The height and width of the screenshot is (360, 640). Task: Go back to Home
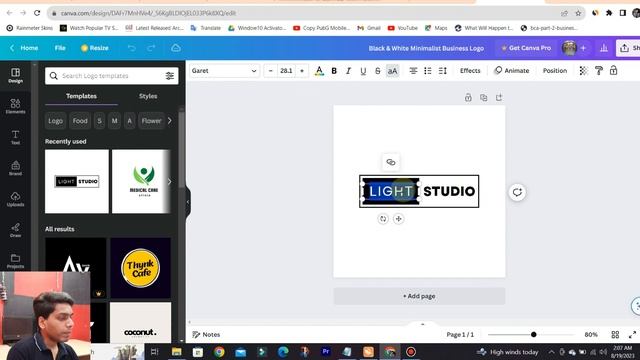(24, 48)
